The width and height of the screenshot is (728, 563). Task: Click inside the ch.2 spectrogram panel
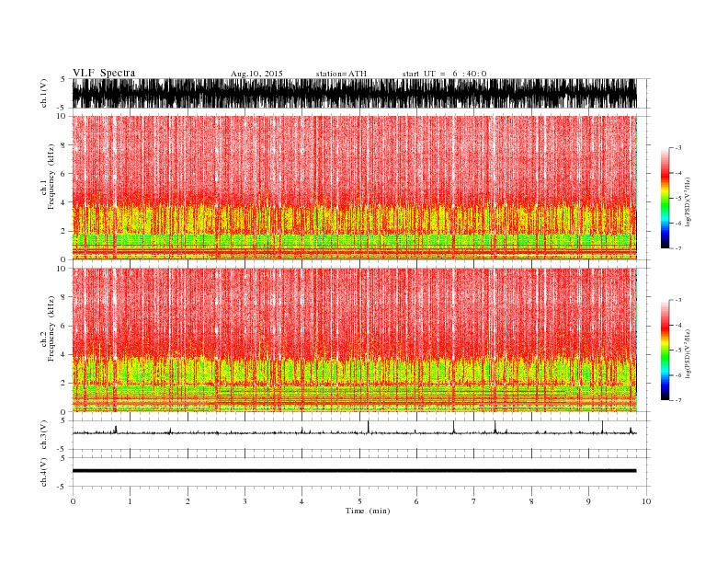[354, 340]
